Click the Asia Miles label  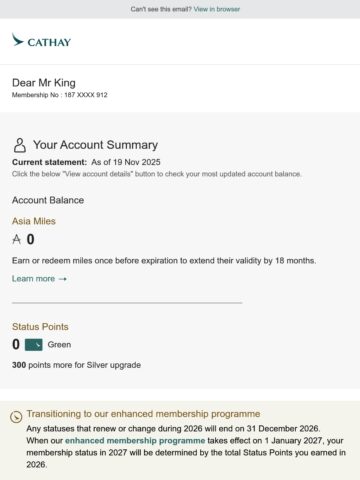[34, 221]
